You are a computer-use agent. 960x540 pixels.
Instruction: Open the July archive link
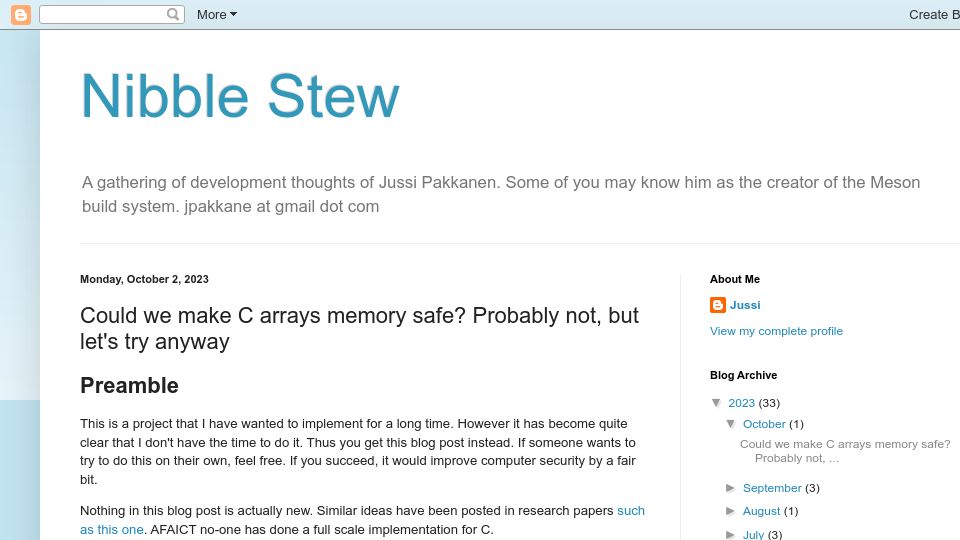[x=753, y=534]
